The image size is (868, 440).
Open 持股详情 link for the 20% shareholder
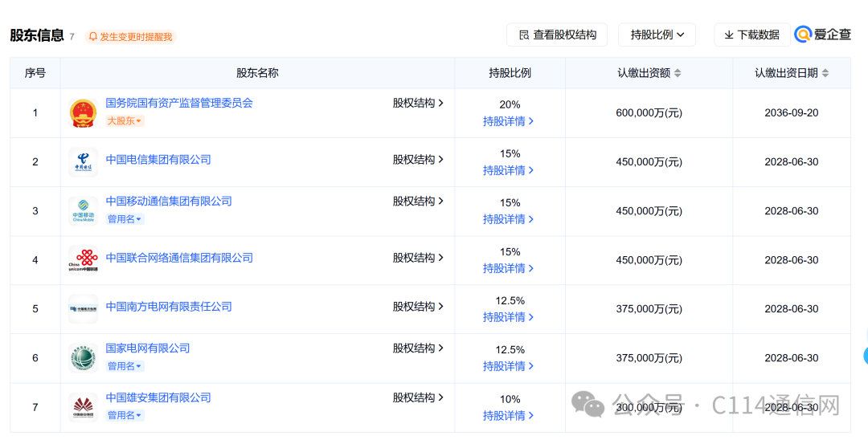pyautogui.click(x=508, y=121)
